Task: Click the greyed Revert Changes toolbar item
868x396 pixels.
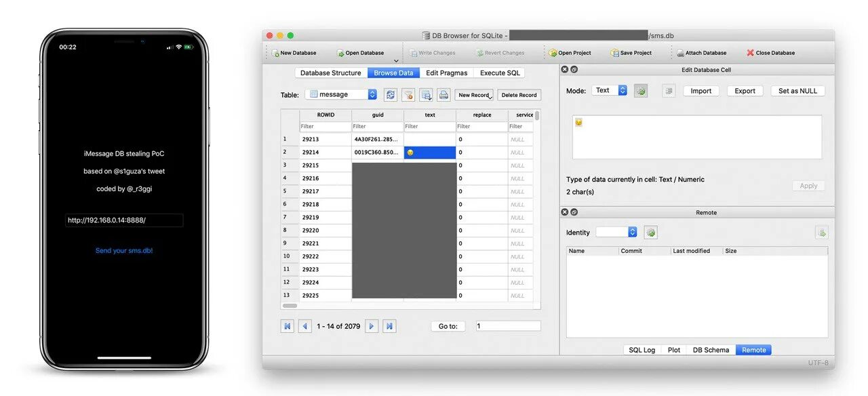Action: click(500, 53)
